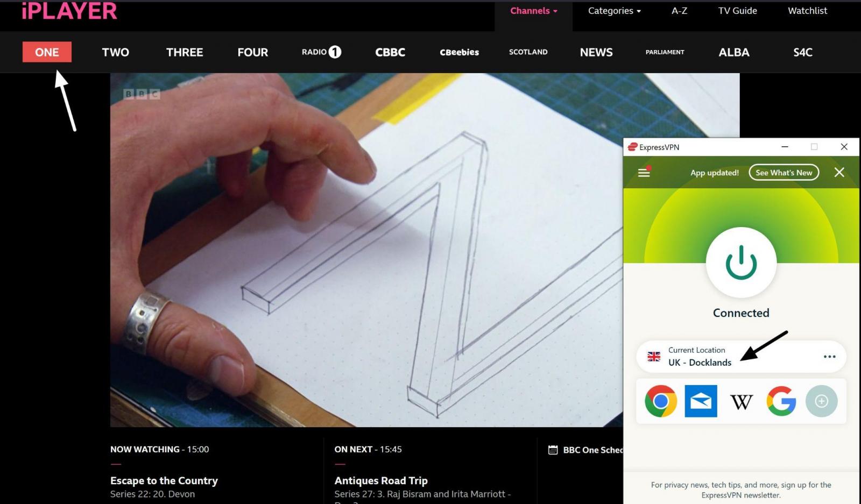Viewport: 861px width, 504px height.
Task: Click the UK flag icon
Action: (x=654, y=357)
